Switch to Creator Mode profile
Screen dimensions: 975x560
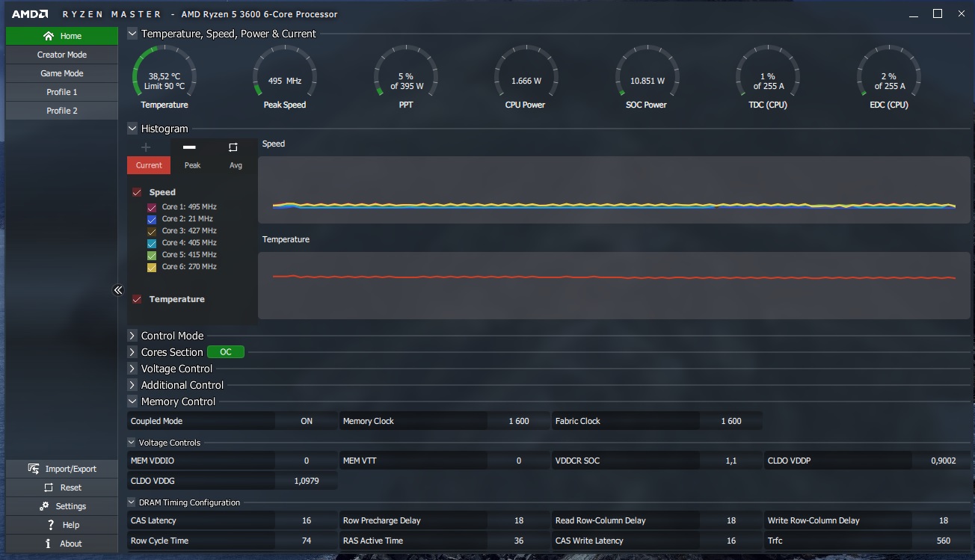pos(62,55)
